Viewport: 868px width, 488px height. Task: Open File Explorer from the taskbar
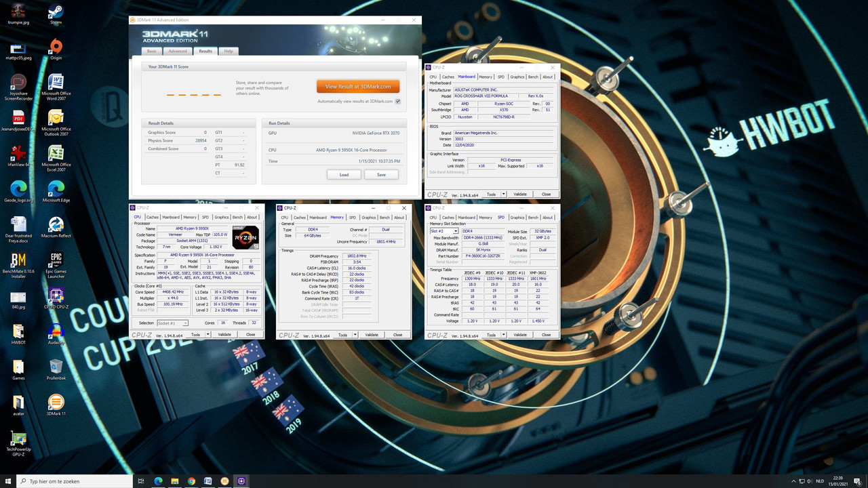pos(175,481)
